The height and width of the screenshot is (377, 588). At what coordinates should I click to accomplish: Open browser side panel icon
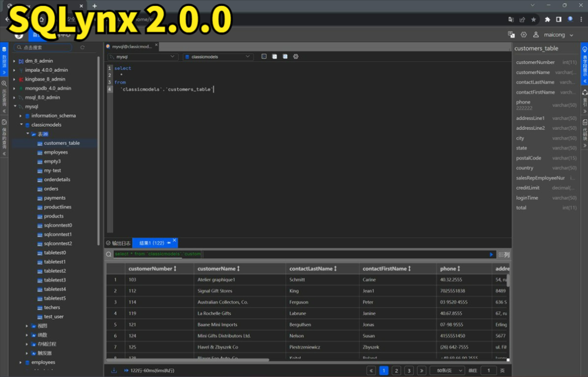coord(559,20)
